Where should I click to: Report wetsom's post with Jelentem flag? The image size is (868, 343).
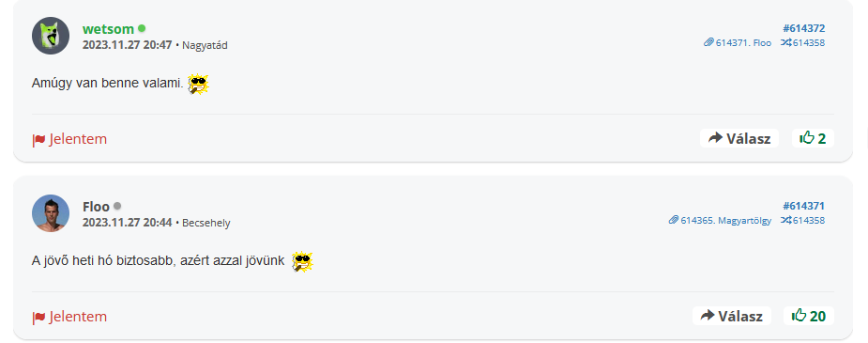click(69, 139)
